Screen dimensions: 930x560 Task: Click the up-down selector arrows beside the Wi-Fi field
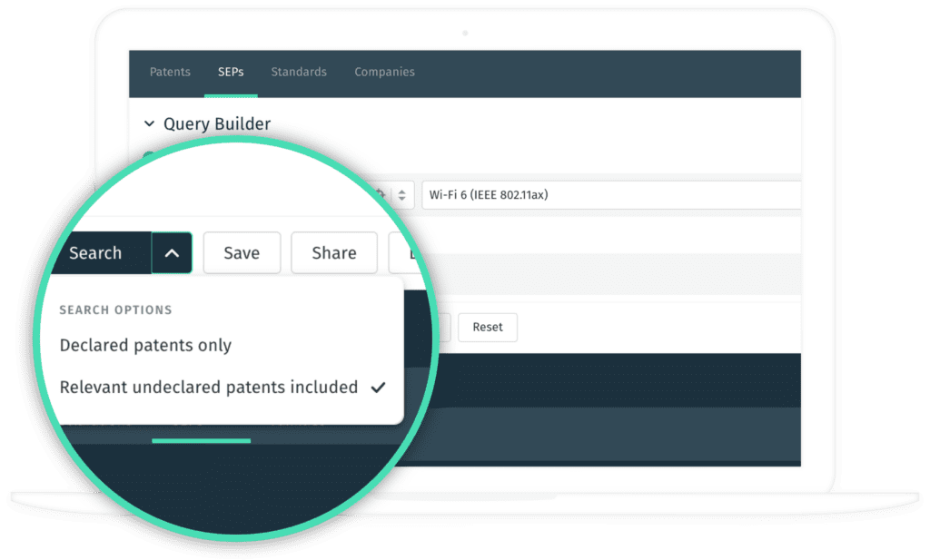[401, 195]
